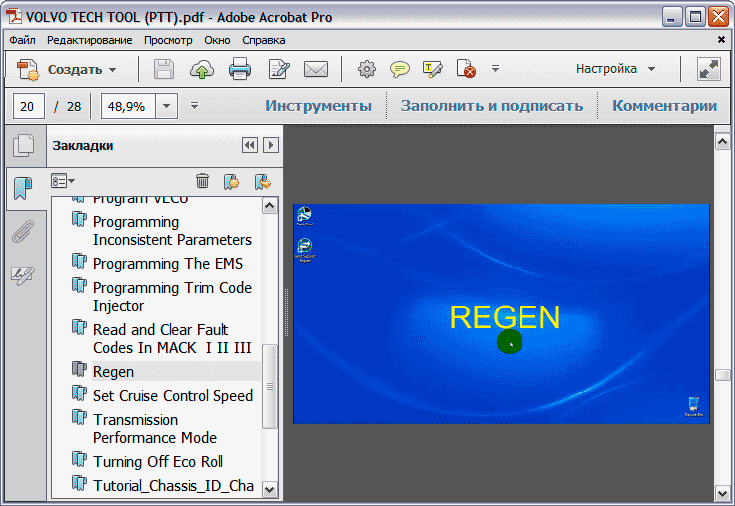Viewport: 735px width, 506px height.
Task: Open the attachments paperclip panel
Action: click(22, 232)
